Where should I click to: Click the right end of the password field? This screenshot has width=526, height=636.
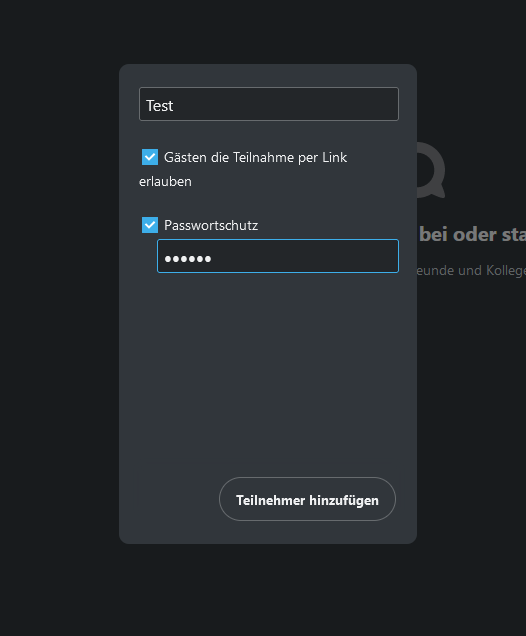click(385, 256)
